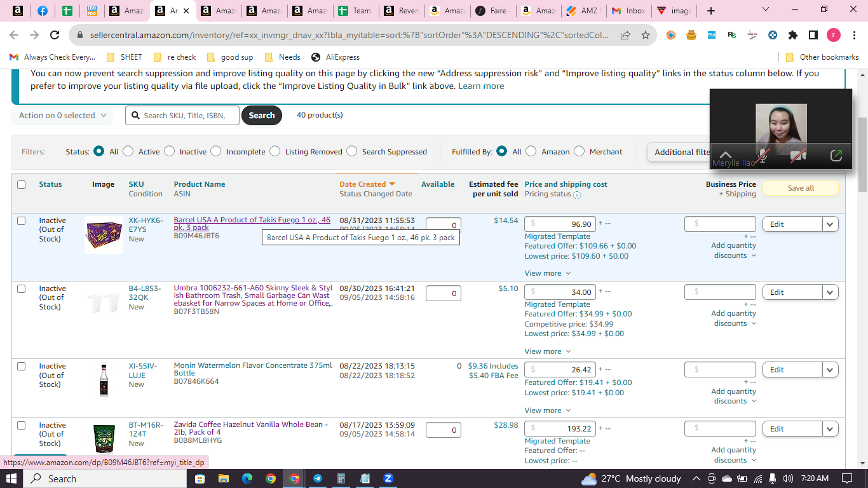Open Edit dropdown arrow for Zavida Coffee row
The height and width of the screenshot is (488, 868).
(831, 428)
